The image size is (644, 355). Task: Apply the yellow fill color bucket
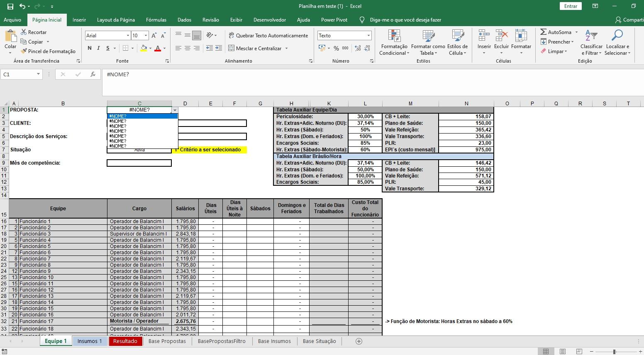point(144,48)
